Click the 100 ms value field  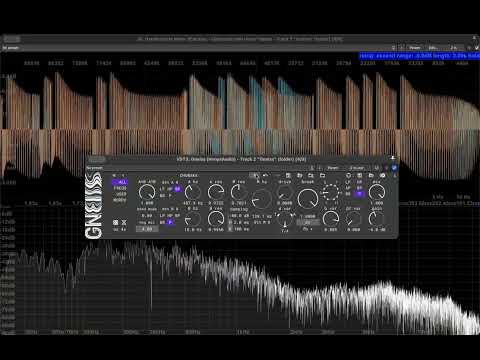(x=242, y=229)
